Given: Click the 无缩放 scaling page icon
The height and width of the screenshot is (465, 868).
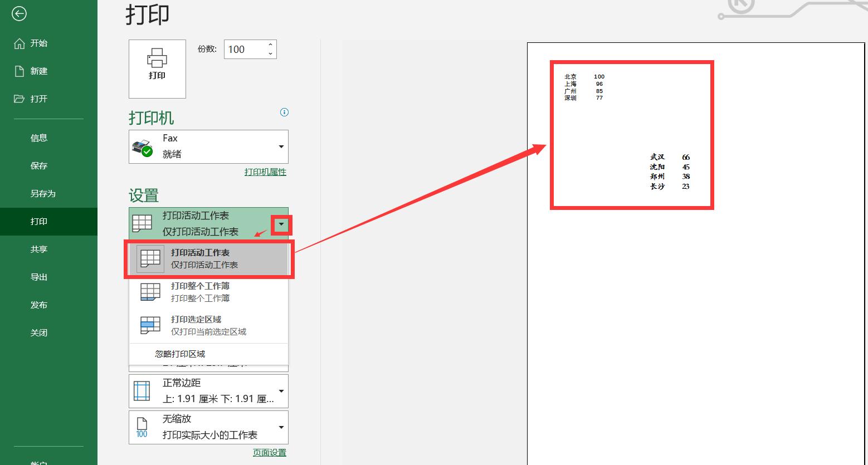Looking at the screenshot, I should click(x=142, y=426).
